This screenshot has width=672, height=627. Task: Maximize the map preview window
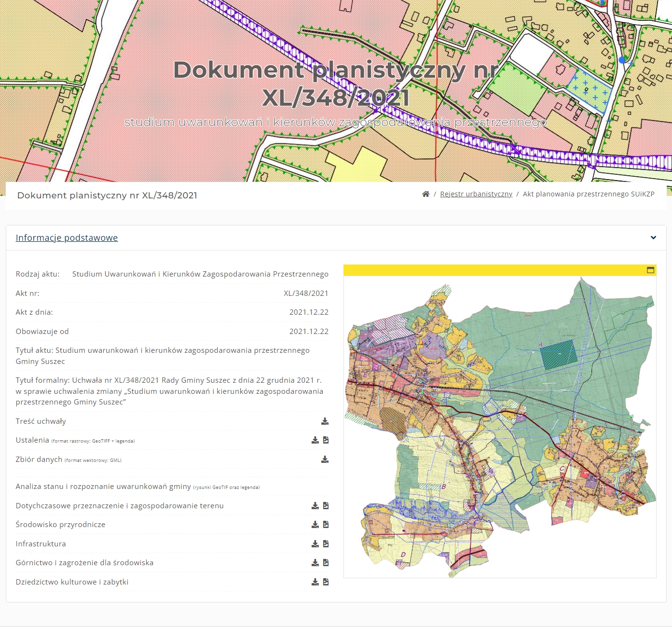tap(650, 270)
